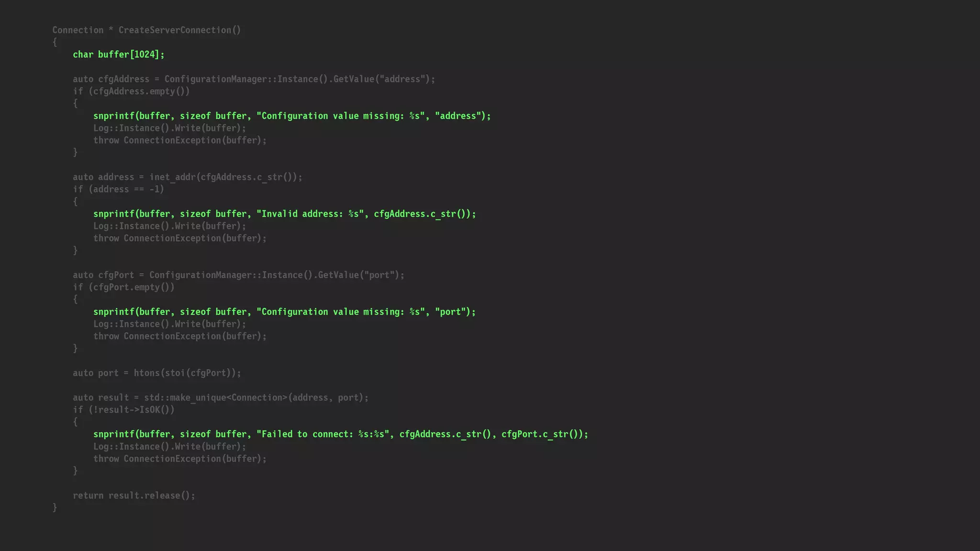Click the line 'char buffer[1024];'

[x=119, y=55]
